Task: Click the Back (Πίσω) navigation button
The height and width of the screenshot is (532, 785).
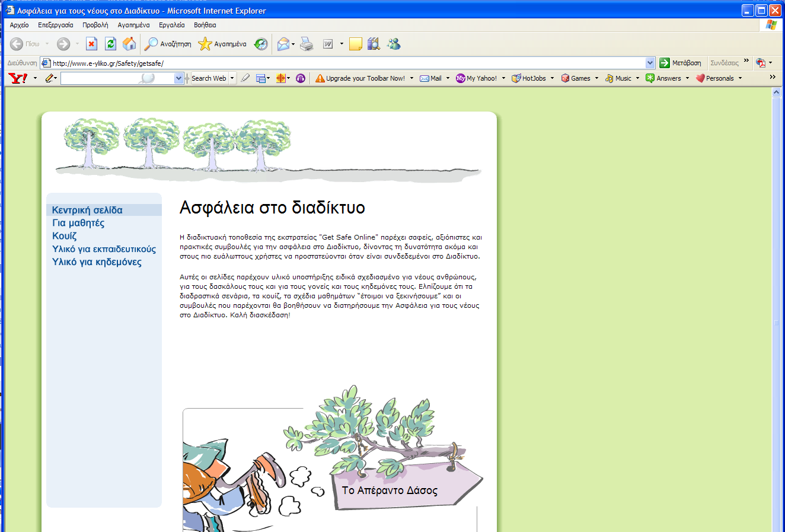Action: (x=25, y=44)
